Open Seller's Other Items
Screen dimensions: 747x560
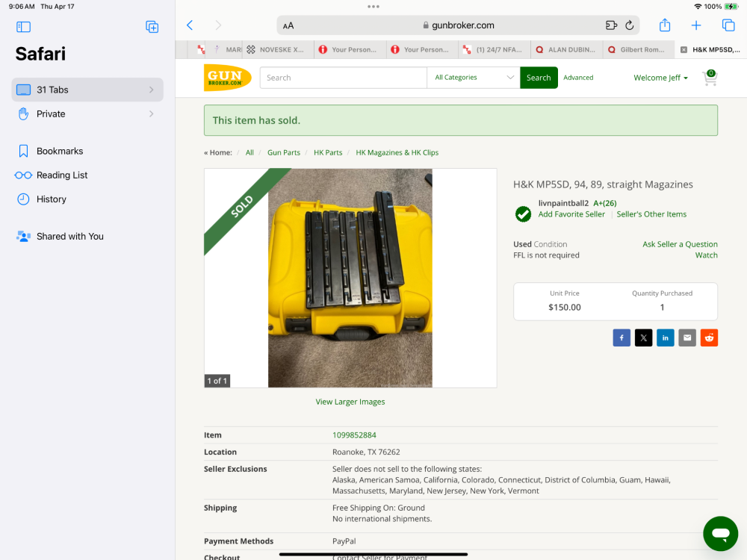coord(651,214)
